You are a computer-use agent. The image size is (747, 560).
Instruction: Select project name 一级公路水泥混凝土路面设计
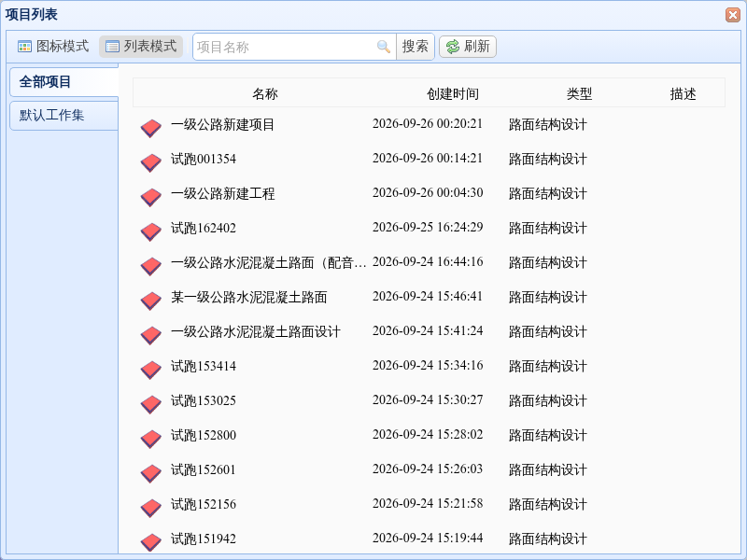(x=255, y=332)
